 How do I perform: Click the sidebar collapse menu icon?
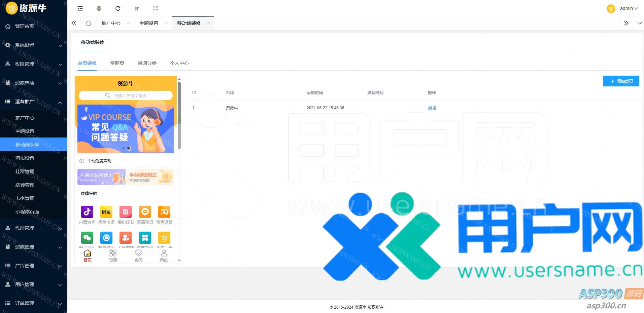pos(80,8)
